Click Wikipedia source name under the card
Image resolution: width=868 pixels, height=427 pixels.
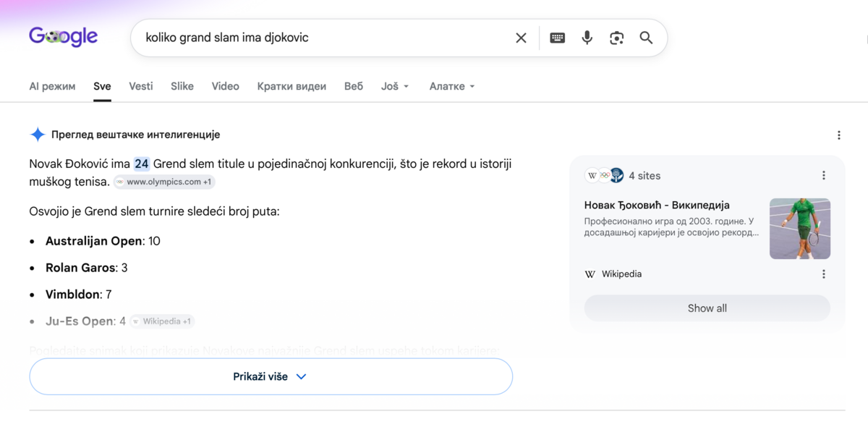[x=621, y=274]
